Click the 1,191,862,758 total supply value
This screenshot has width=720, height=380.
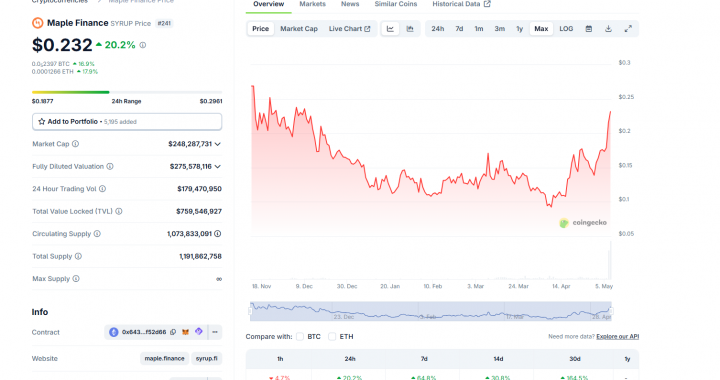200,256
